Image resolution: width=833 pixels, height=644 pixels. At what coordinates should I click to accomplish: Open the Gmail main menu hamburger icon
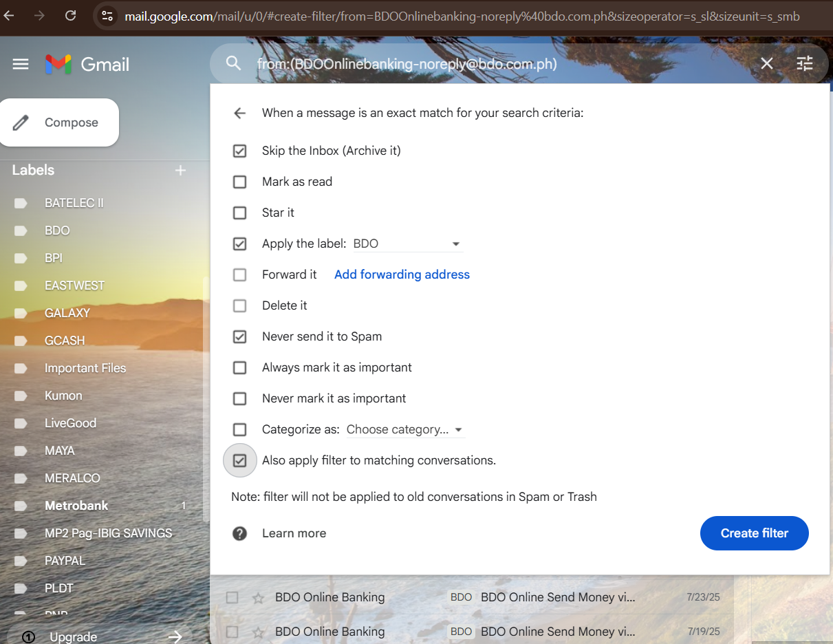(x=21, y=64)
